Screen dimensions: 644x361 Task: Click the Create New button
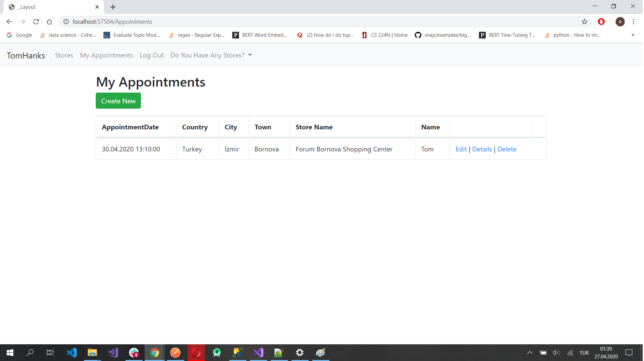[x=118, y=101]
